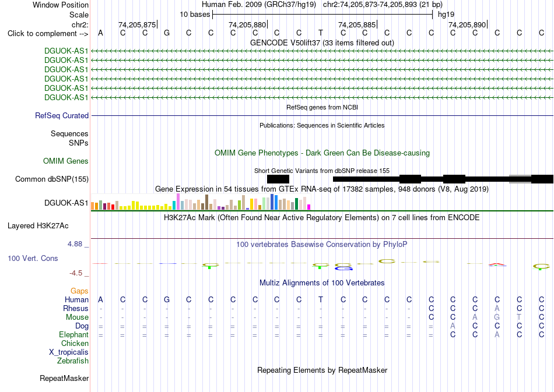
Task: Click the Common dbSNP(155) track label
Action: tap(52, 179)
